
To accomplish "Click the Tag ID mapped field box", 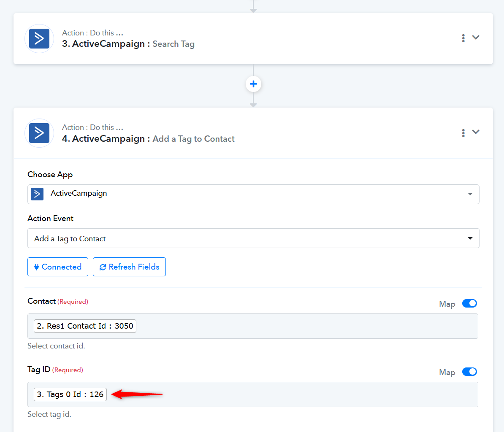I will [x=253, y=394].
